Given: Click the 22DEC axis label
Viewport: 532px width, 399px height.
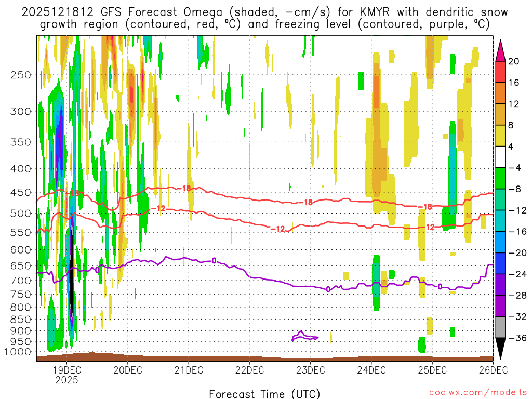Looking at the screenshot, I should 250,370.
